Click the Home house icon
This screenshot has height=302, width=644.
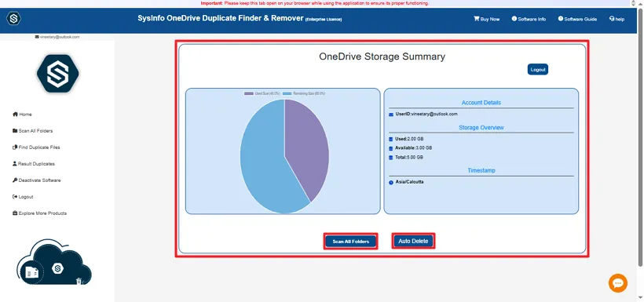15,114
